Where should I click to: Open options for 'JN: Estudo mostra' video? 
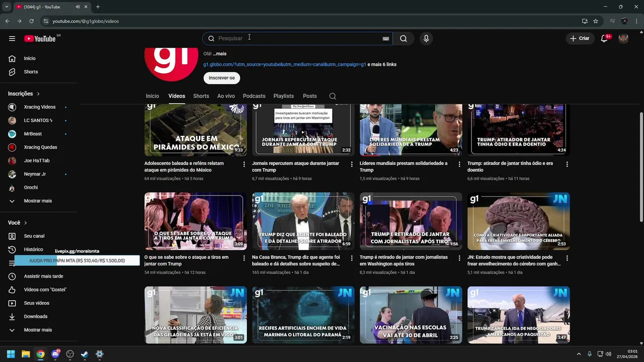(567, 258)
